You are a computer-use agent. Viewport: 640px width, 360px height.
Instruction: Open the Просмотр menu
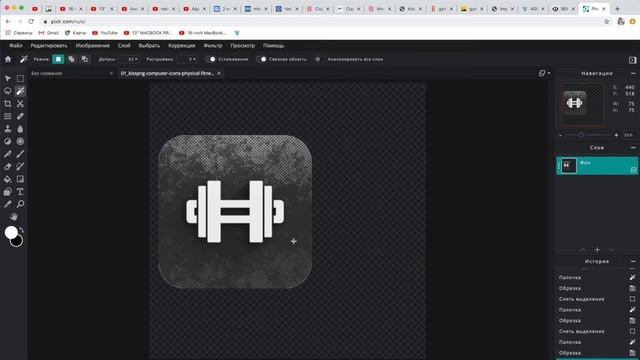click(242, 46)
